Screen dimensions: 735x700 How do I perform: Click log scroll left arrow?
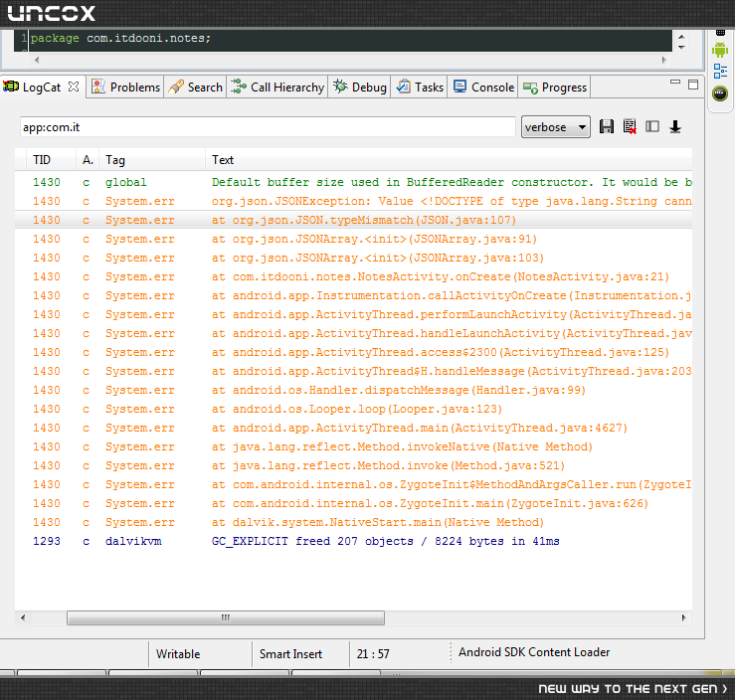23,617
